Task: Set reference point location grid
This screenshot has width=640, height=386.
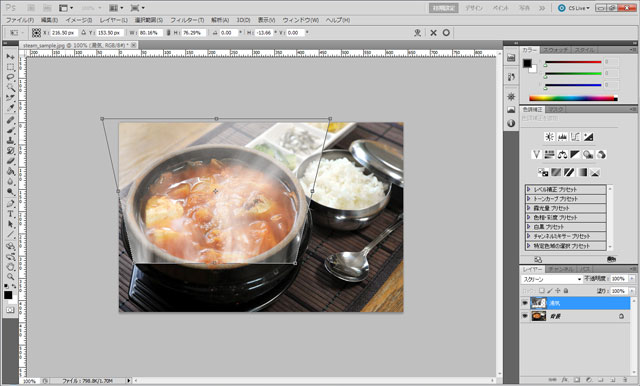Action: (x=36, y=33)
